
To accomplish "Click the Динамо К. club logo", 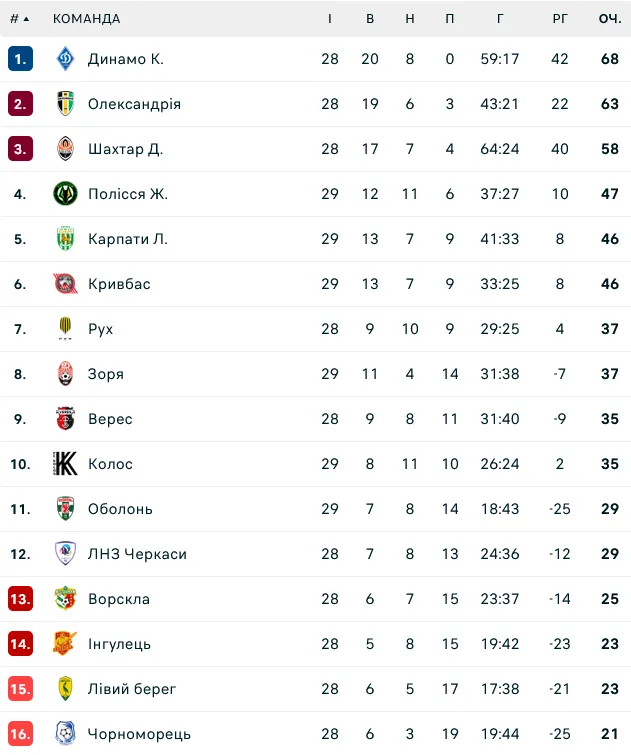I will coord(65,59).
